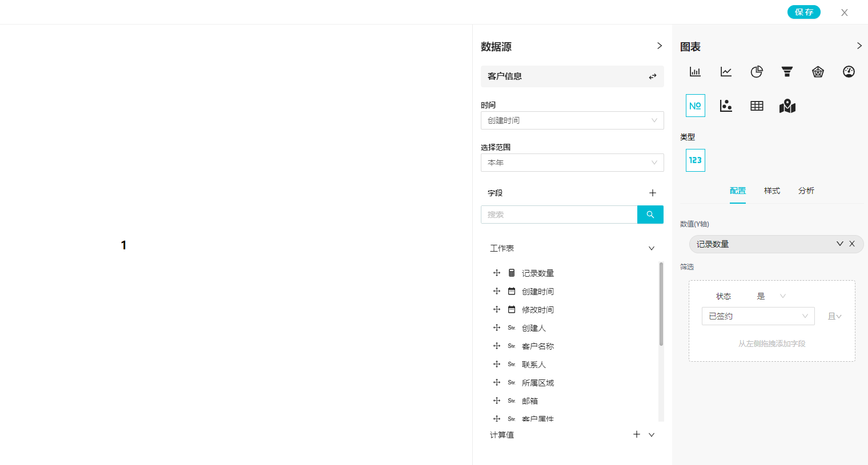Click the move handle of 修改时间 field
The width and height of the screenshot is (868, 465).
point(497,309)
